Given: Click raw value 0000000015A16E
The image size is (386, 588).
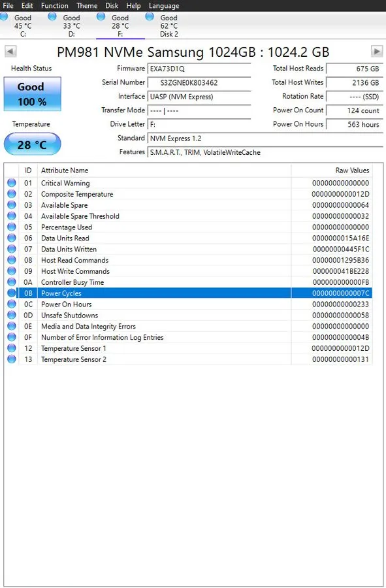Looking at the screenshot, I should point(341,238).
